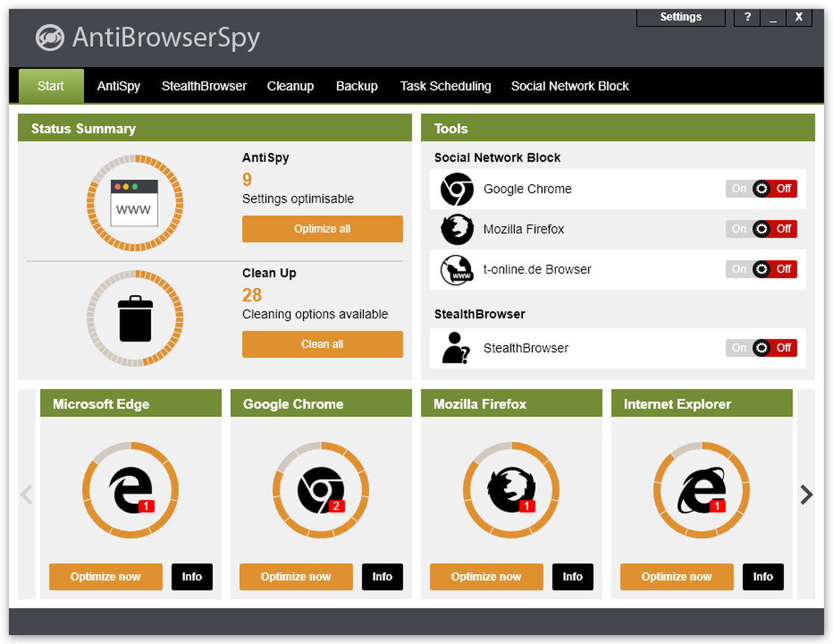Click Chrome icon in Social Network Block

coord(457,189)
